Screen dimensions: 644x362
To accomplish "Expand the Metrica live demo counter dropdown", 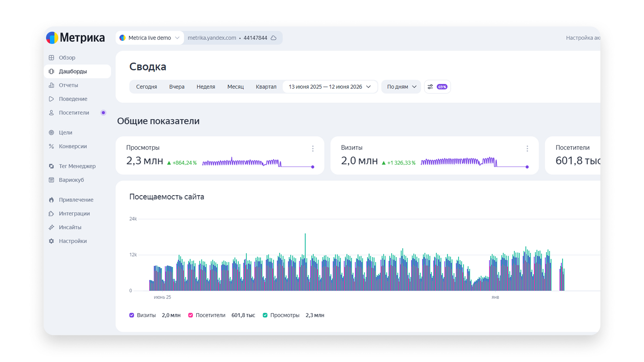I will point(150,38).
